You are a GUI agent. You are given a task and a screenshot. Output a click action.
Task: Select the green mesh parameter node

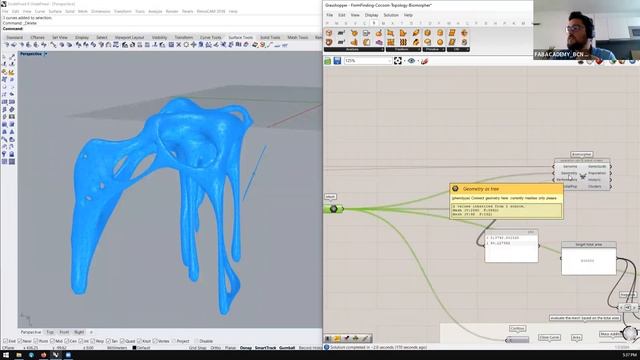[x=334, y=209]
